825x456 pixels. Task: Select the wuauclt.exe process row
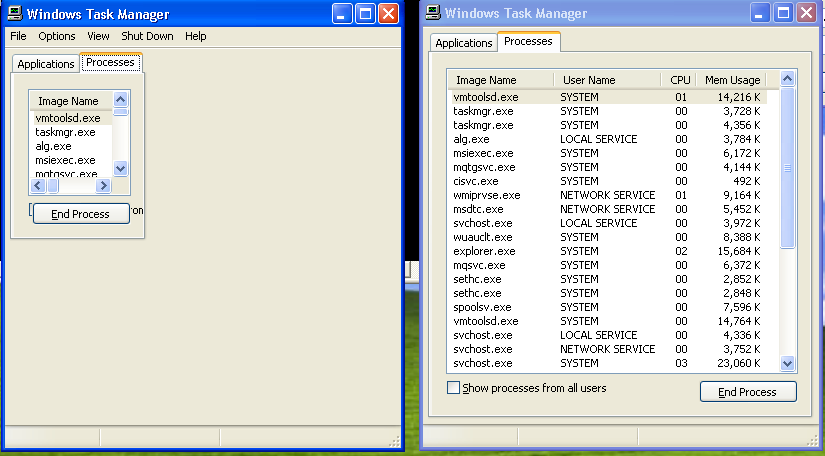coord(608,237)
